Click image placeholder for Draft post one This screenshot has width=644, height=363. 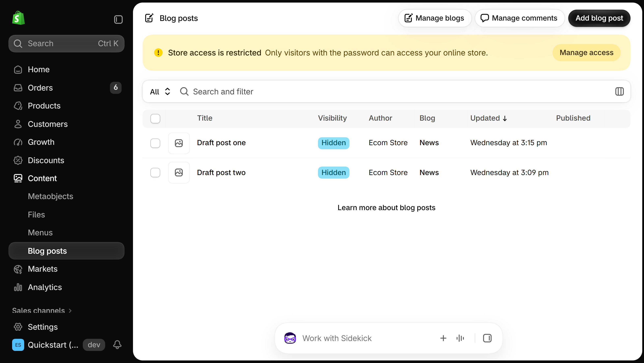point(179,143)
